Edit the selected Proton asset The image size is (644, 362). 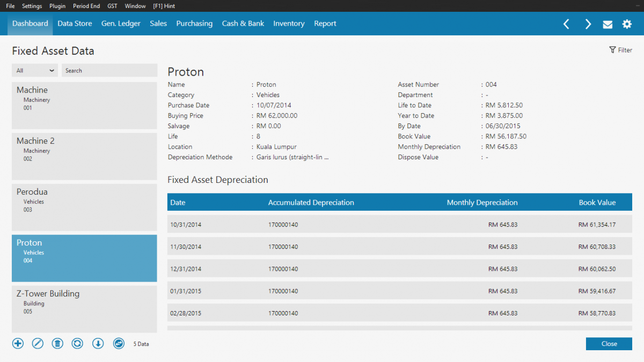[x=38, y=343]
